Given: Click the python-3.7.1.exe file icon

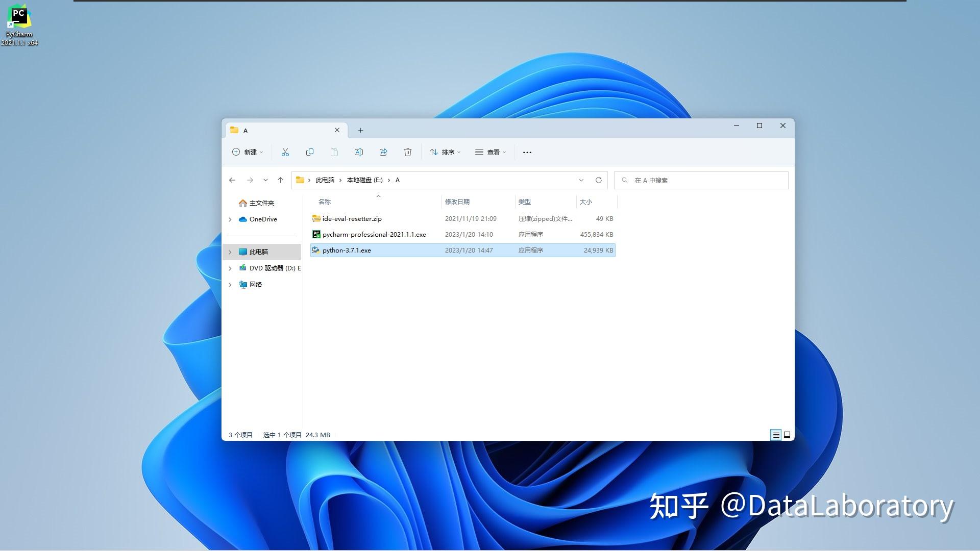Looking at the screenshot, I should coord(316,250).
